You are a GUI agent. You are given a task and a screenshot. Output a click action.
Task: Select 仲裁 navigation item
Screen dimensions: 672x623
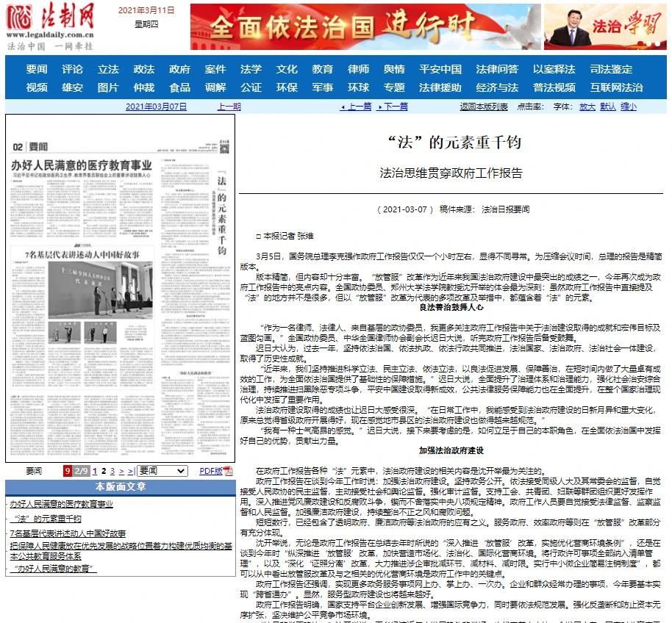[x=143, y=87]
